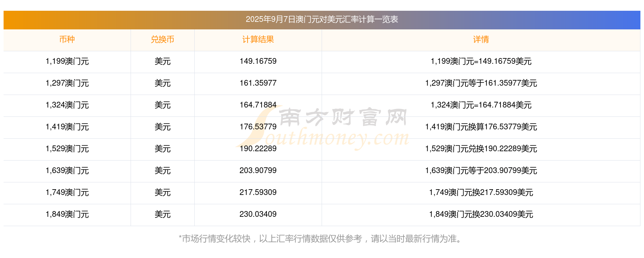Click the cell 1,297澳门元
Image resolution: width=644 pixels, height=258 pixels.
[x=67, y=83]
